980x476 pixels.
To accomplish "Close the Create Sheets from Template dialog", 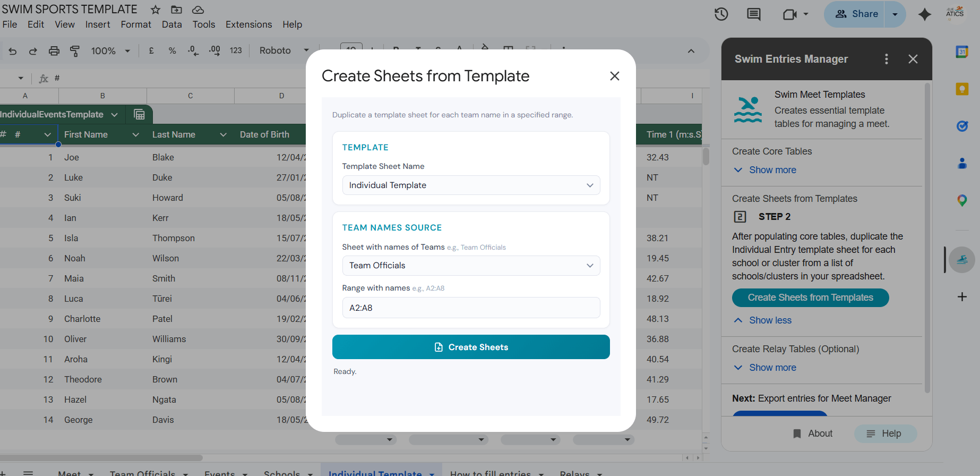I will (614, 76).
